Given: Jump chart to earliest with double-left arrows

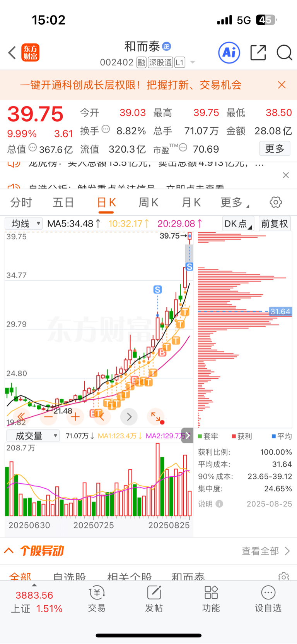Looking at the screenshot, I should [21, 417].
